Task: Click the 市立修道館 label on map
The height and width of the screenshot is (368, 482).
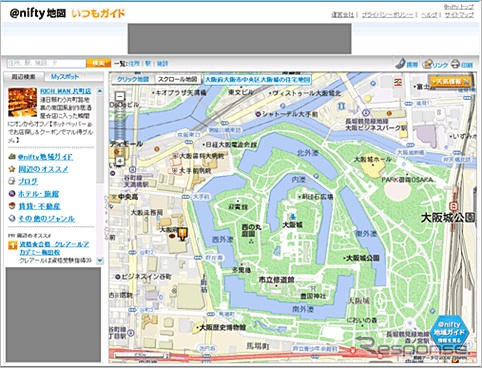Action: 276,280
